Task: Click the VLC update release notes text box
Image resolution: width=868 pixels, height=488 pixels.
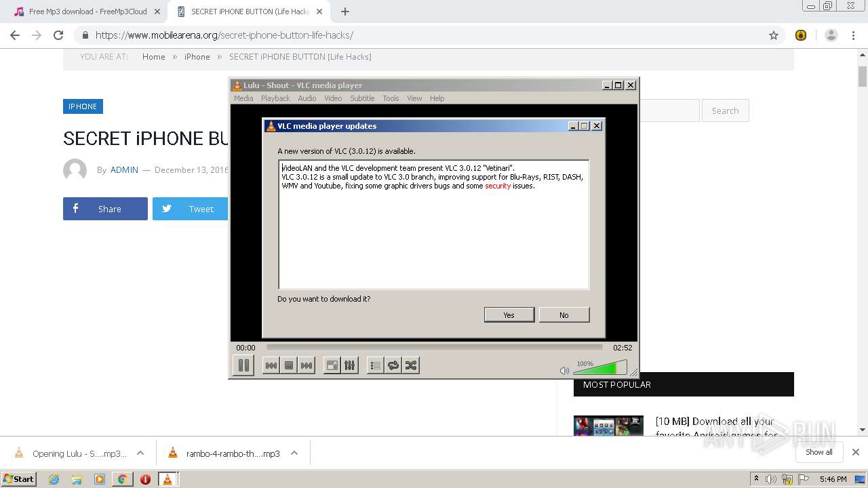Action: 434,224
